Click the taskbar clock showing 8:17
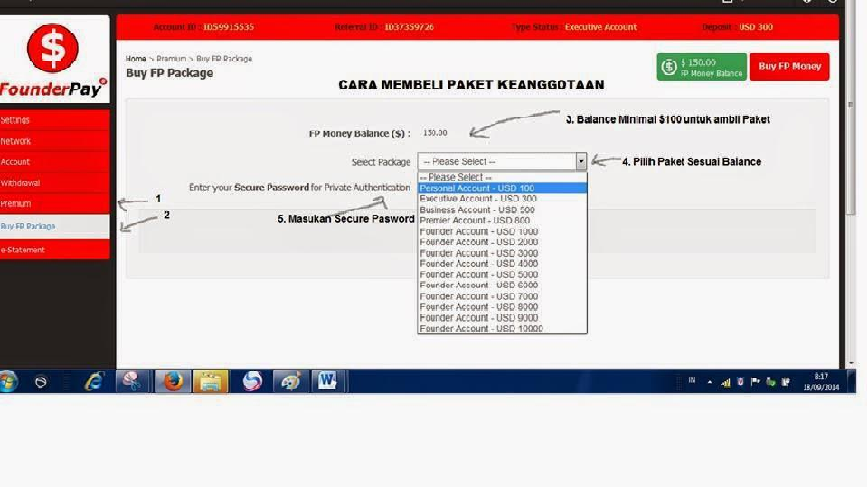The width and height of the screenshot is (868, 487). tap(821, 382)
